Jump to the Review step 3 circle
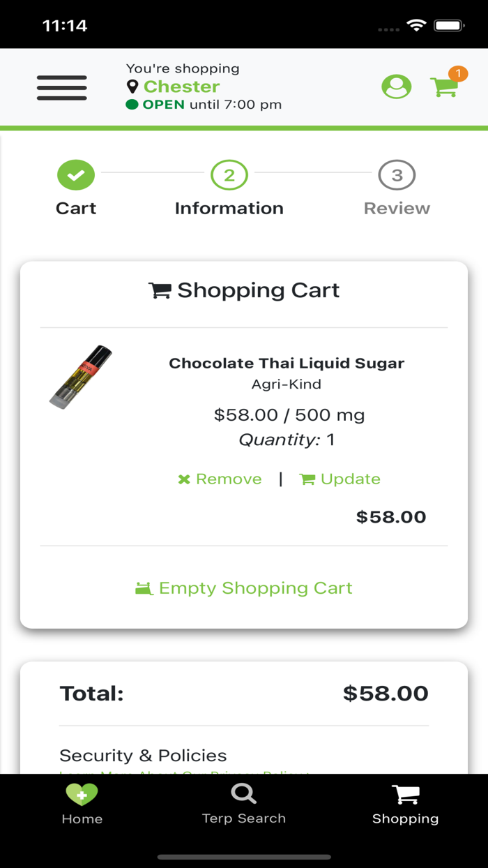Viewport: 488px width, 868px height. [397, 175]
